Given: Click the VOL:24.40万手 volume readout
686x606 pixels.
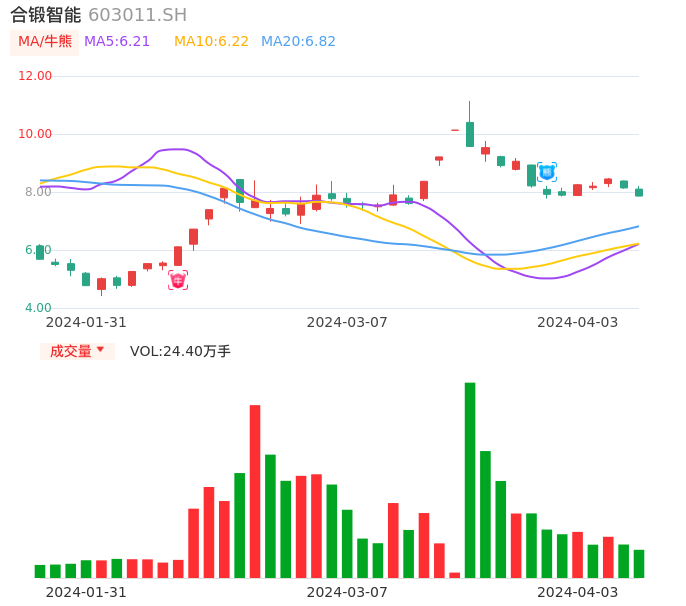Looking at the screenshot, I should 180,351.
